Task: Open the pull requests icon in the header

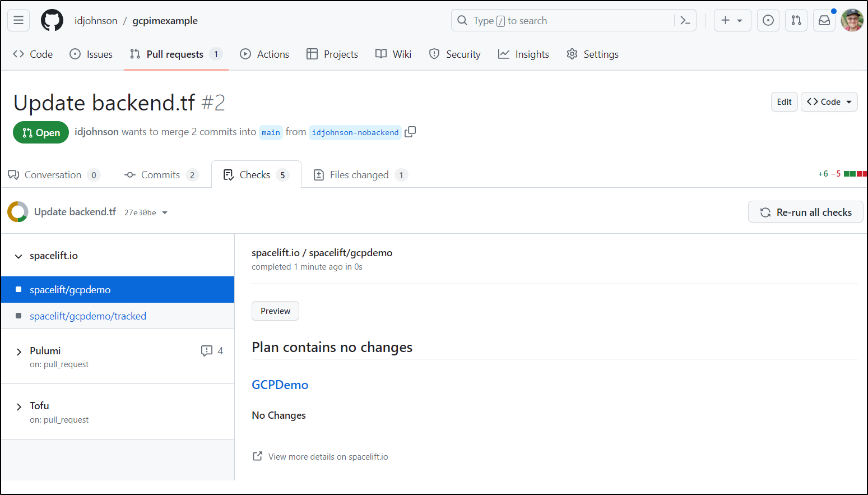Action: [796, 20]
